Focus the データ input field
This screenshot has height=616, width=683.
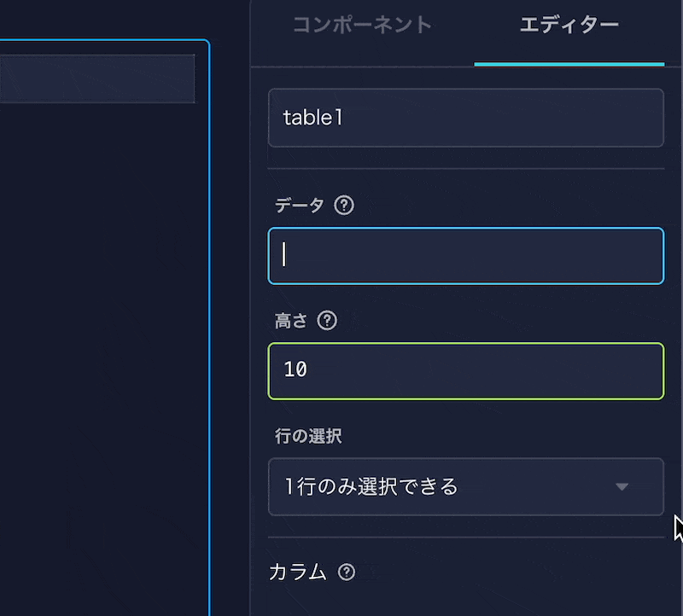point(465,256)
